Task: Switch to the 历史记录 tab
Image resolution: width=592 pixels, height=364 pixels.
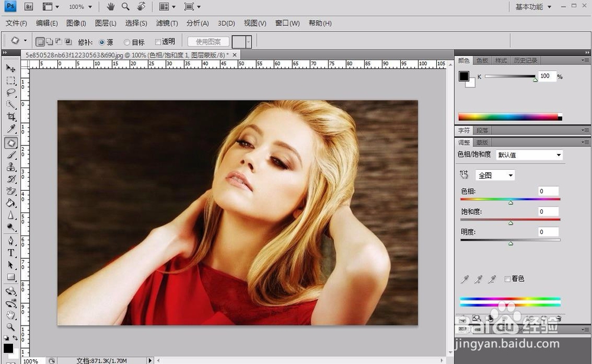Action: [x=525, y=60]
